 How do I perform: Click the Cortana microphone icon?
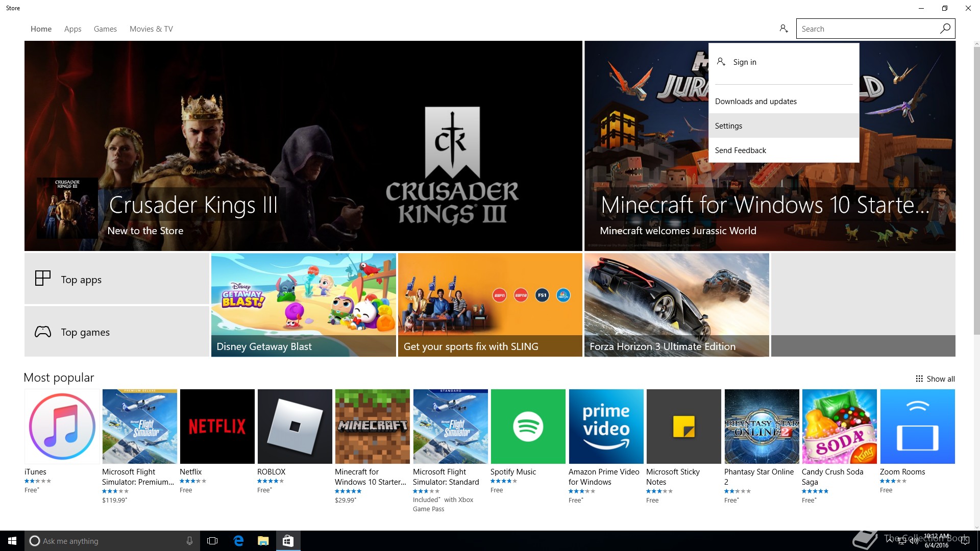(x=189, y=541)
